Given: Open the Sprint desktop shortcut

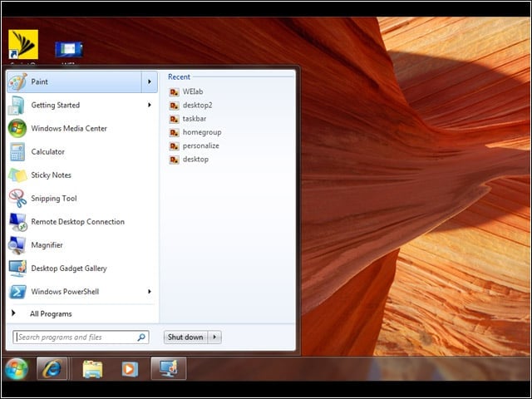Looking at the screenshot, I should tap(23, 44).
